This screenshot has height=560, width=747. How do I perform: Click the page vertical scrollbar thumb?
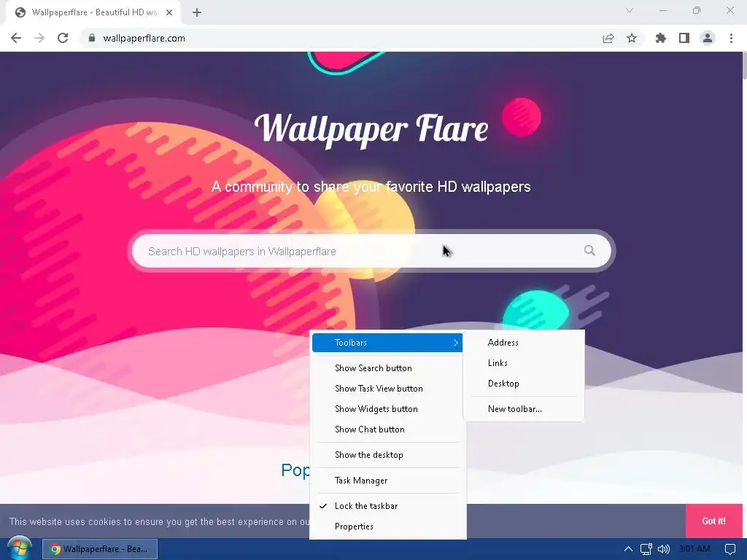(743, 65)
